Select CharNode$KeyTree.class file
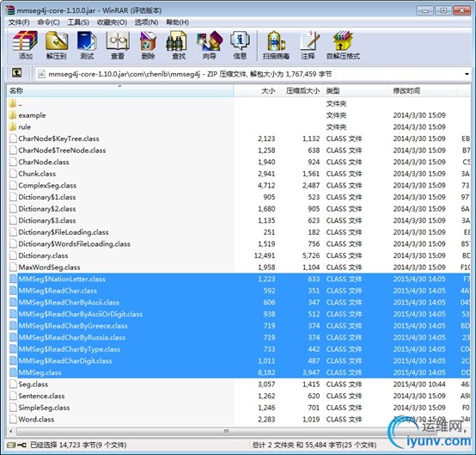The image size is (476, 455). [x=58, y=138]
